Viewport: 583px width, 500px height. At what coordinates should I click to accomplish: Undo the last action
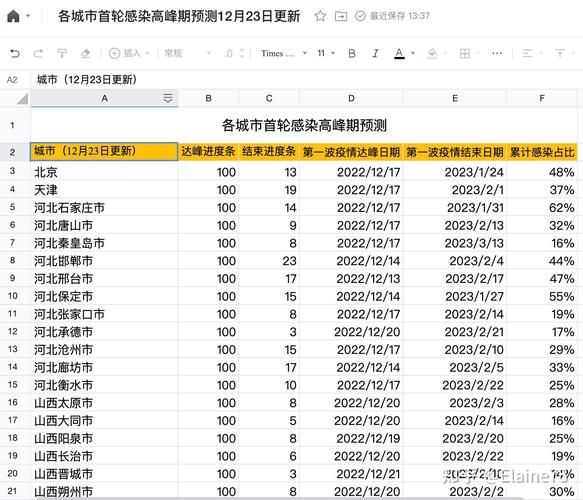(15, 54)
